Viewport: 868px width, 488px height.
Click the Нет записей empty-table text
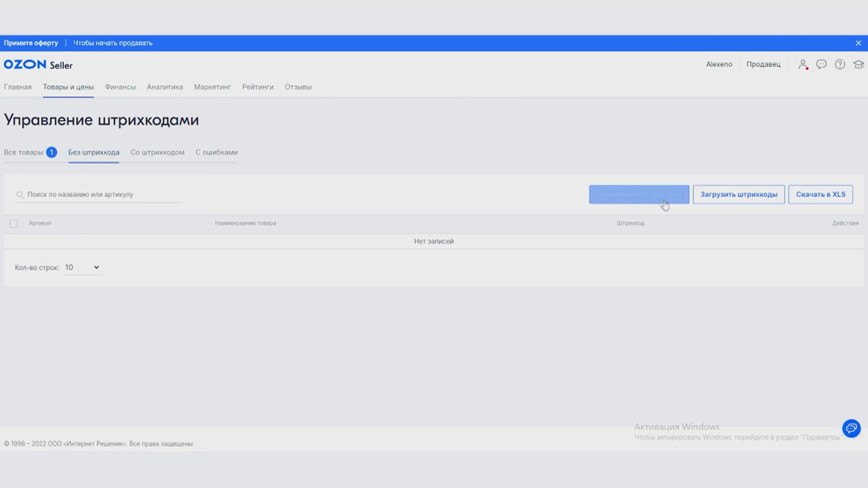point(434,241)
